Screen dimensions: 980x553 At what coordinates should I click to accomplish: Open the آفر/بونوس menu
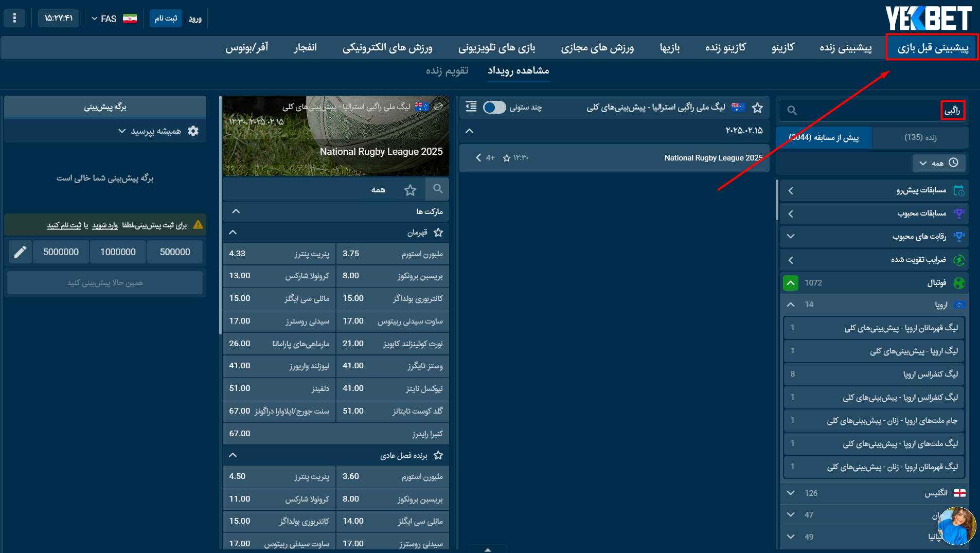(x=247, y=48)
